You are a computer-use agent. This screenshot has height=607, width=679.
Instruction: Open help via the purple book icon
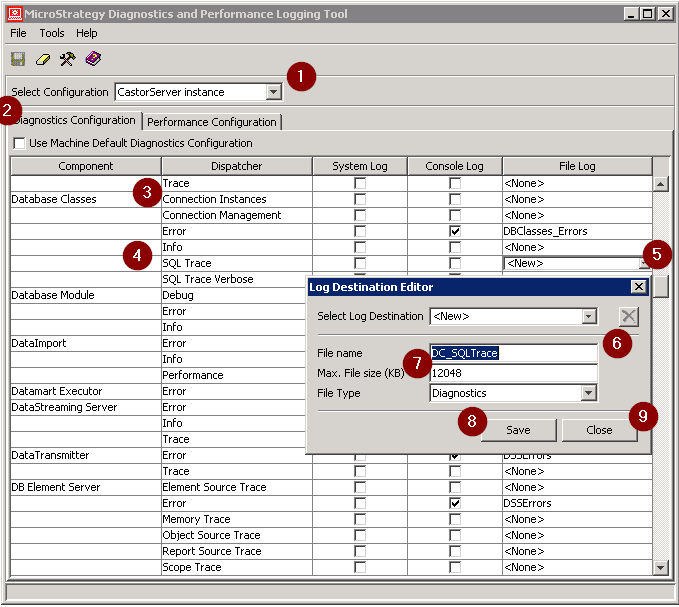point(93,59)
